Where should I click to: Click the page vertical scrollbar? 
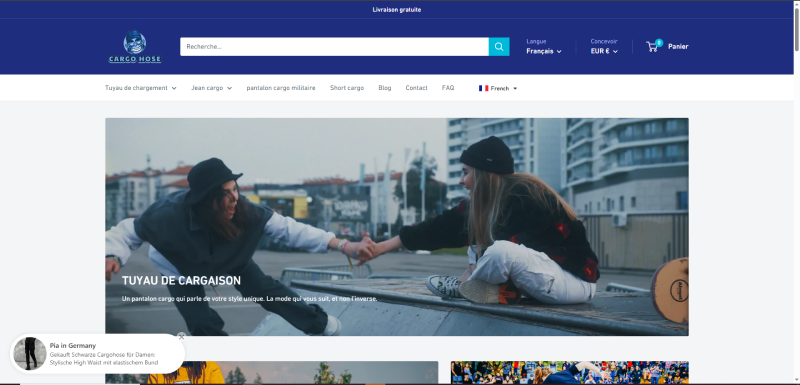(796, 193)
